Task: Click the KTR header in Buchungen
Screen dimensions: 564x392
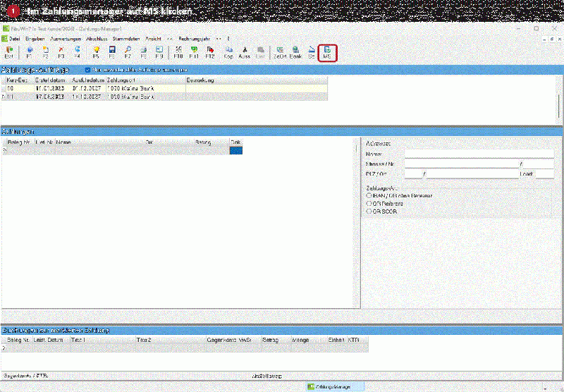Action: tap(358, 340)
